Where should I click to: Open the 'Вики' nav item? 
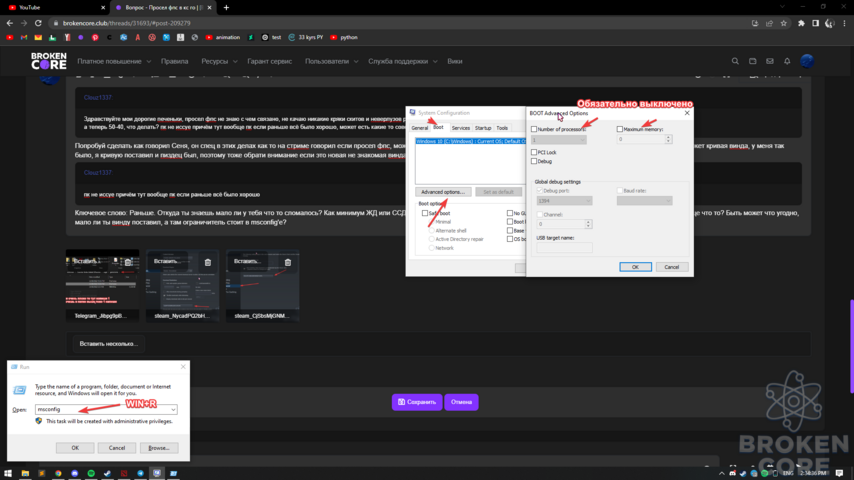455,62
